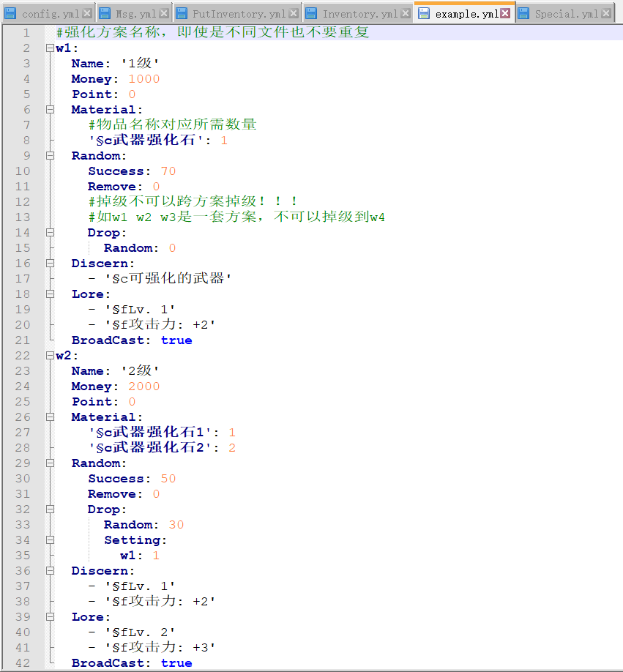Click the '§c武器强化石1' material key

(151, 432)
